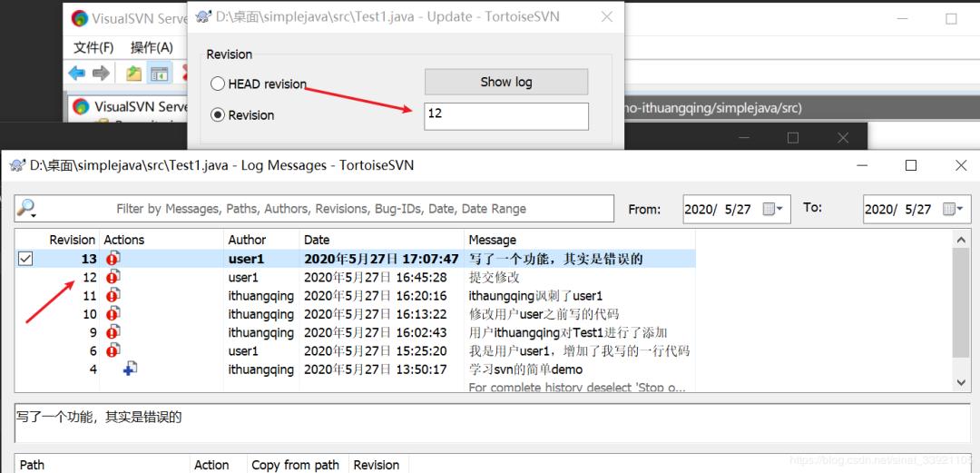Viewport: 980px width, 473px height.
Task: Maximize the Log Messages window
Action: [x=911, y=165]
